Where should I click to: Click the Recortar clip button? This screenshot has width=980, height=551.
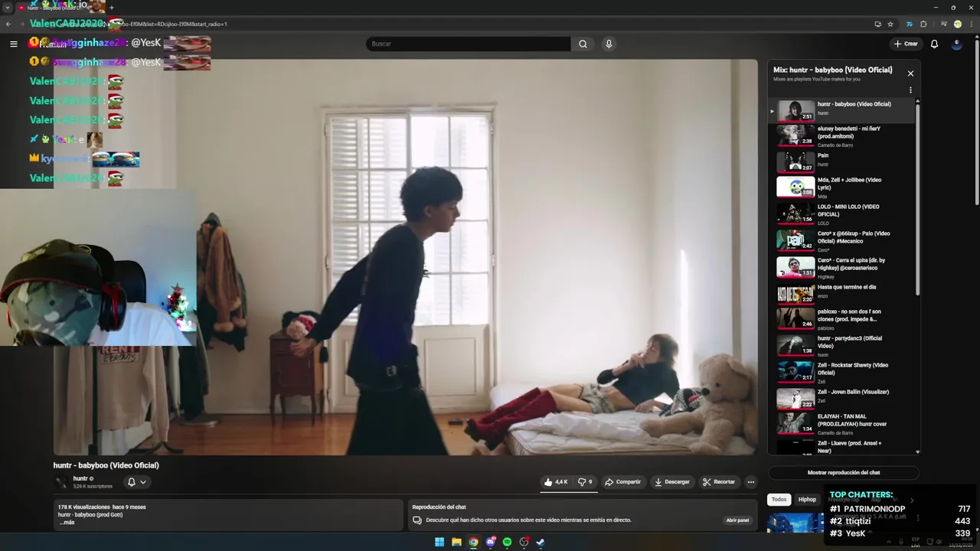[x=719, y=482]
